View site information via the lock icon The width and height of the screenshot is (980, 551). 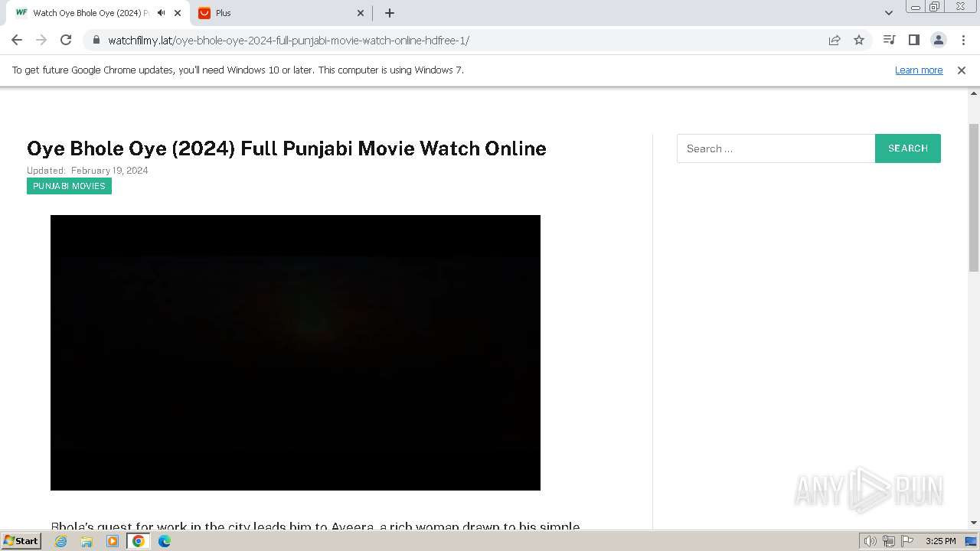tap(96, 41)
